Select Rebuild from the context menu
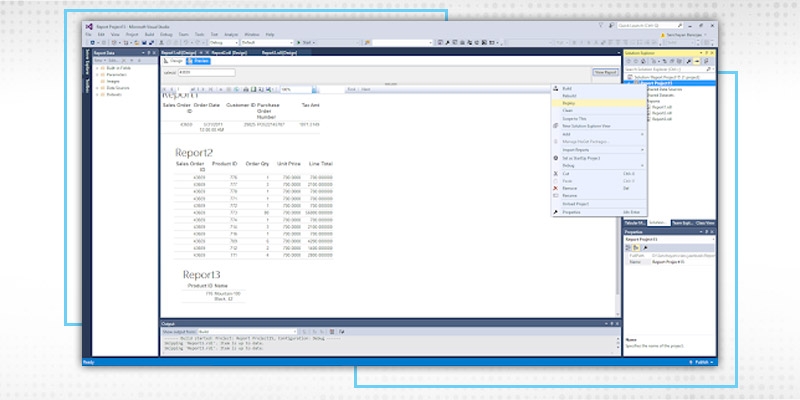The image size is (800, 400). point(570,96)
